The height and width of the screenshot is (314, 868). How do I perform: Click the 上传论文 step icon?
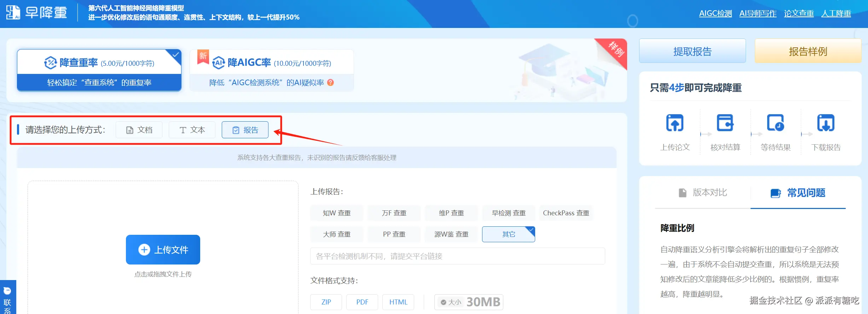click(x=675, y=123)
